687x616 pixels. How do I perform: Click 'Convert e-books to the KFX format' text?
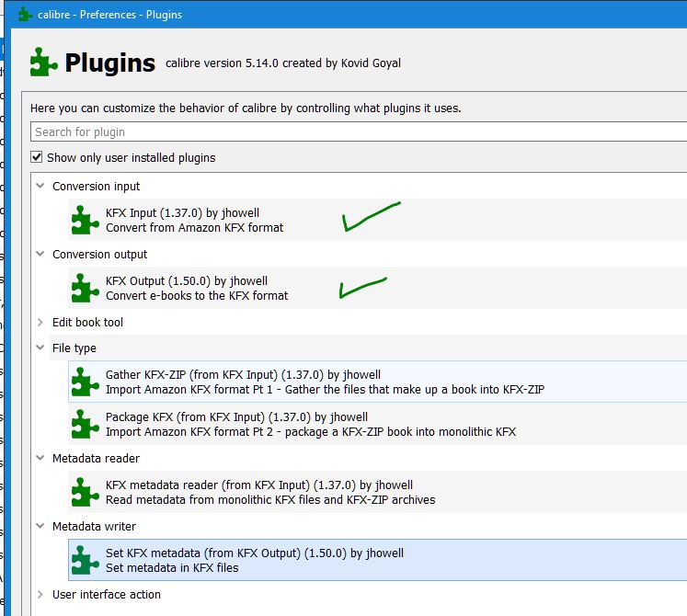click(197, 296)
